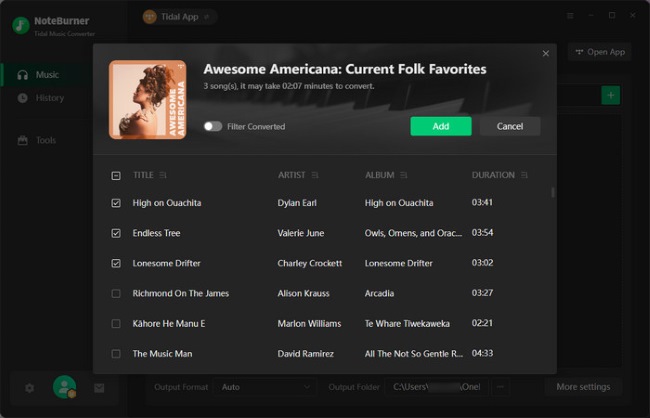
Task: Click the Output Folder path field
Action: coord(437,387)
